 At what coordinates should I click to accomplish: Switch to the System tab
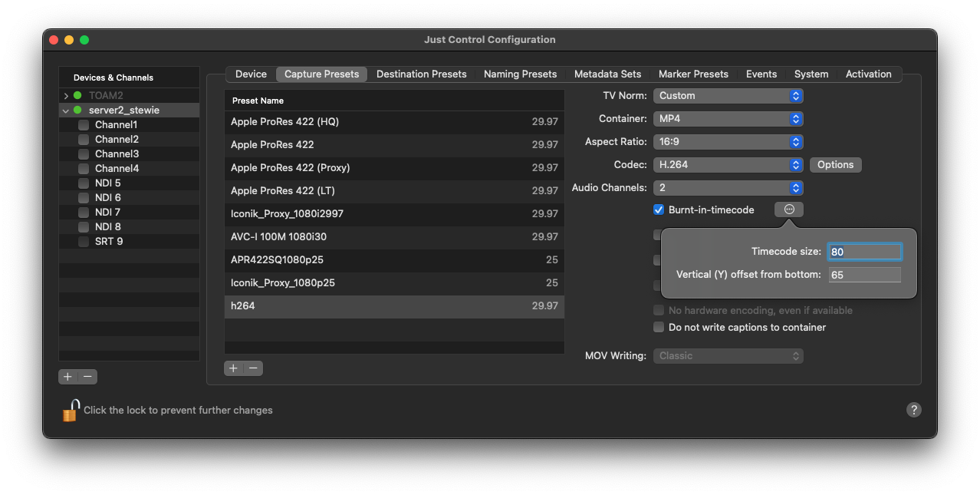pyautogui.click(x=811, y=74)
